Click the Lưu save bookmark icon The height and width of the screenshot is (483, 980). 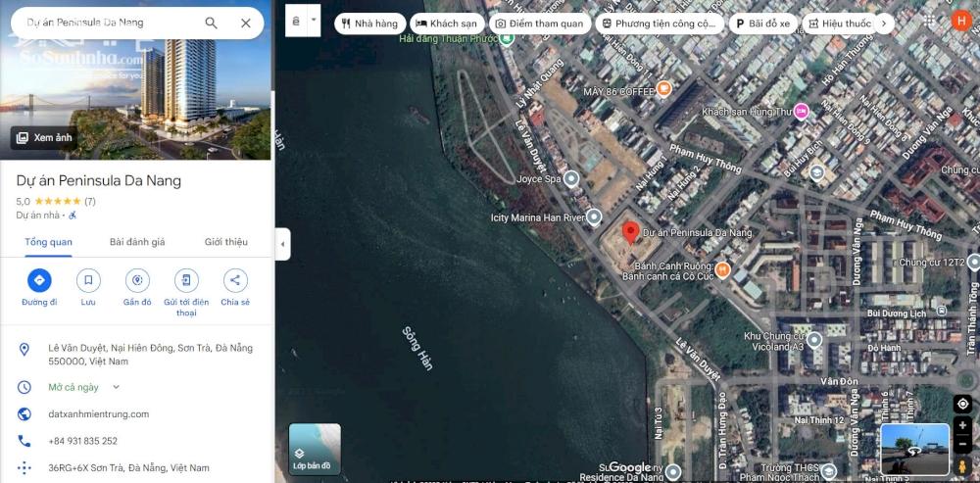tap(88, 280)
